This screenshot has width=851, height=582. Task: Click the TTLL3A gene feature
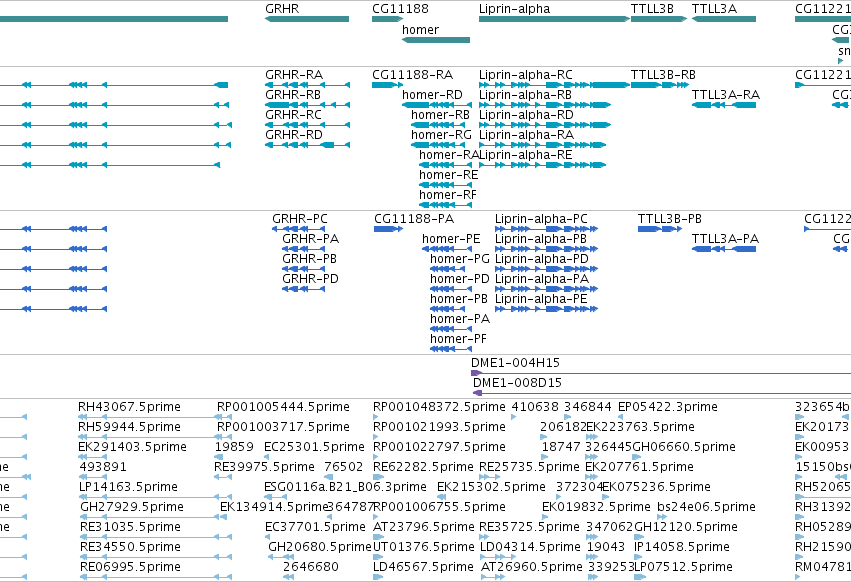coord(724,19)
